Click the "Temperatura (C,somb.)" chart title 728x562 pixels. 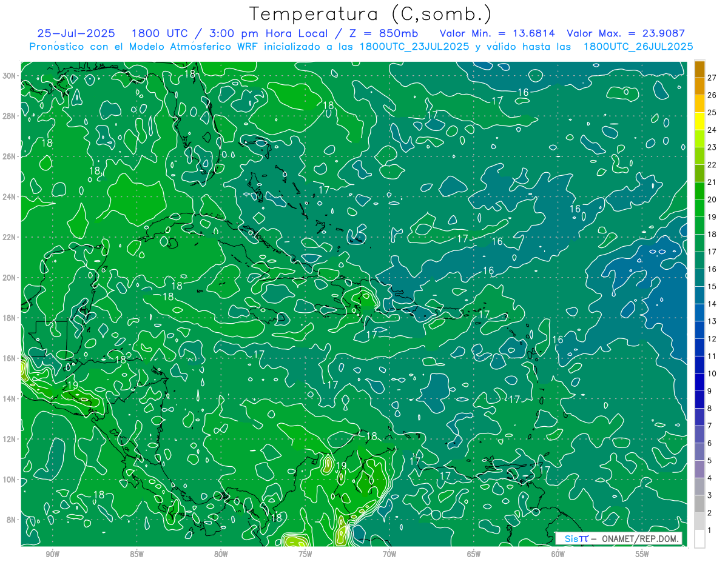[371, 14]
